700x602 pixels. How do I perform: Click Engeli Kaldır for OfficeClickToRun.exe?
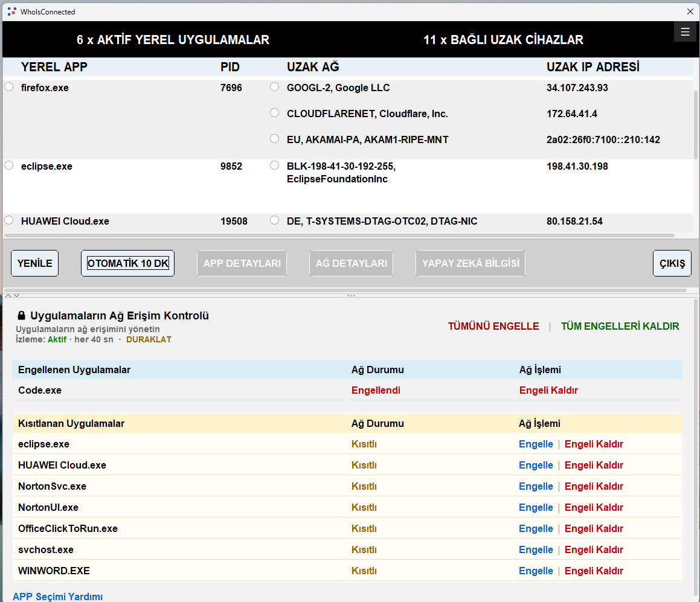tap(594, 528)
